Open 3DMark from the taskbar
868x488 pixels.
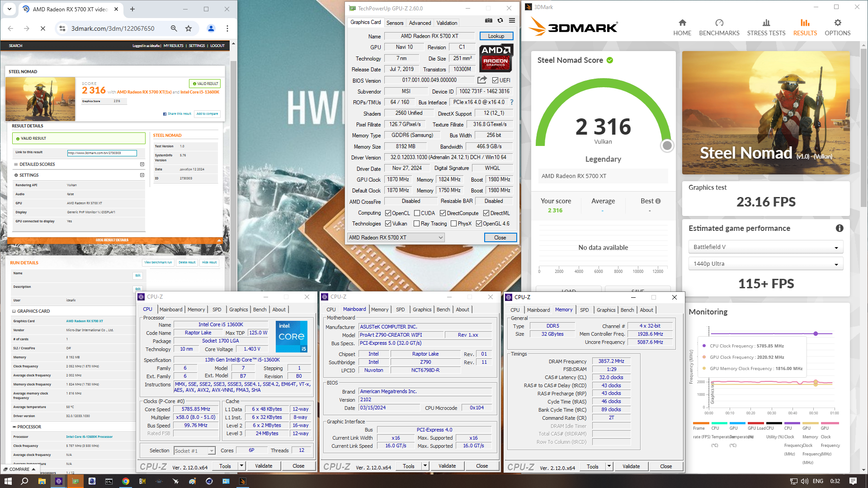(243, 481)
